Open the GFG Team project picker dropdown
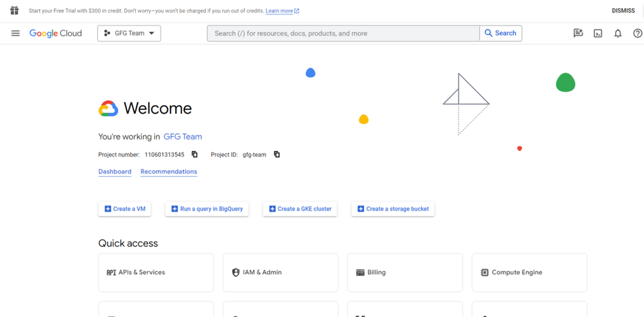644x317 pixels. [x=129, y=33]
